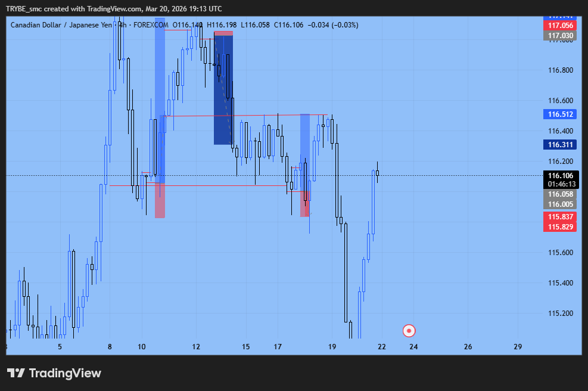Click the blue 116.512 price label
Image resolution: width=588 pixels, height=391 pixels.
pos(560,114)
